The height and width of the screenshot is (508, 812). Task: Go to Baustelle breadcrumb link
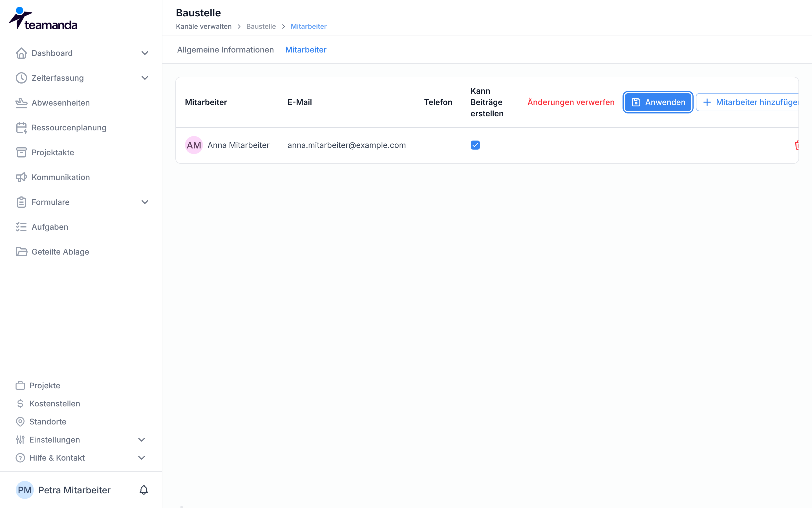[261, 27]
